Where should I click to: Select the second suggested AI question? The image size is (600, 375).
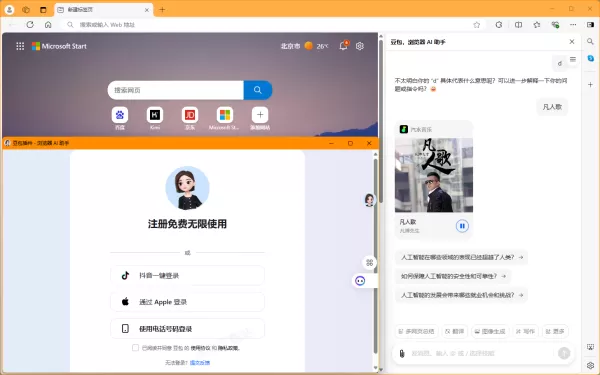(453, 276)
